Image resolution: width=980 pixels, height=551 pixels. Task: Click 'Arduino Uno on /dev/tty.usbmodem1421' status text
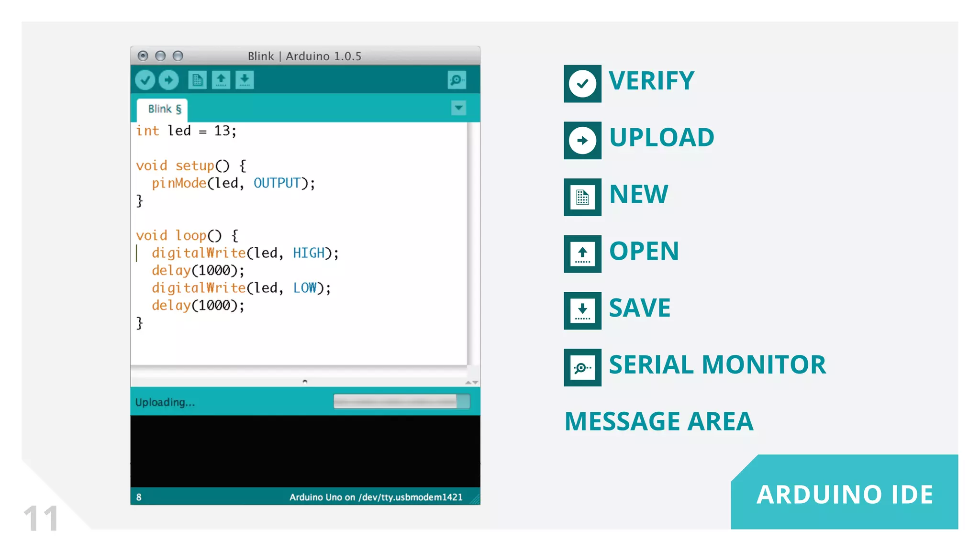pos(376,497)
